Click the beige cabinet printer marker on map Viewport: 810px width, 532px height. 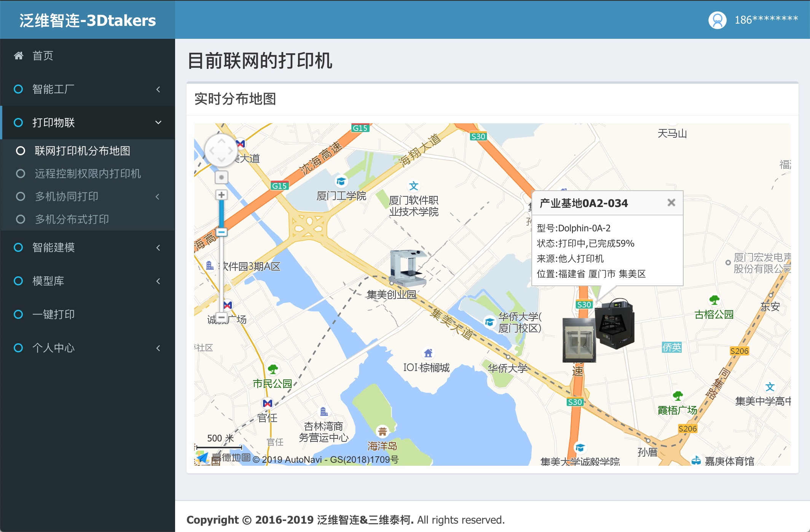pyautogui.click(x=579, y=340)
